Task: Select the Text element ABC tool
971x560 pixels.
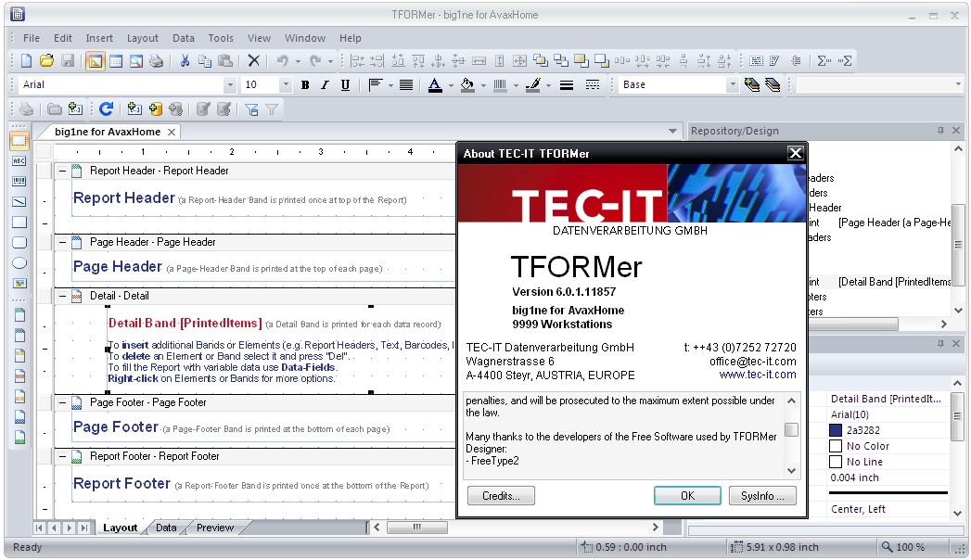Action: click(x=19, y=161)
